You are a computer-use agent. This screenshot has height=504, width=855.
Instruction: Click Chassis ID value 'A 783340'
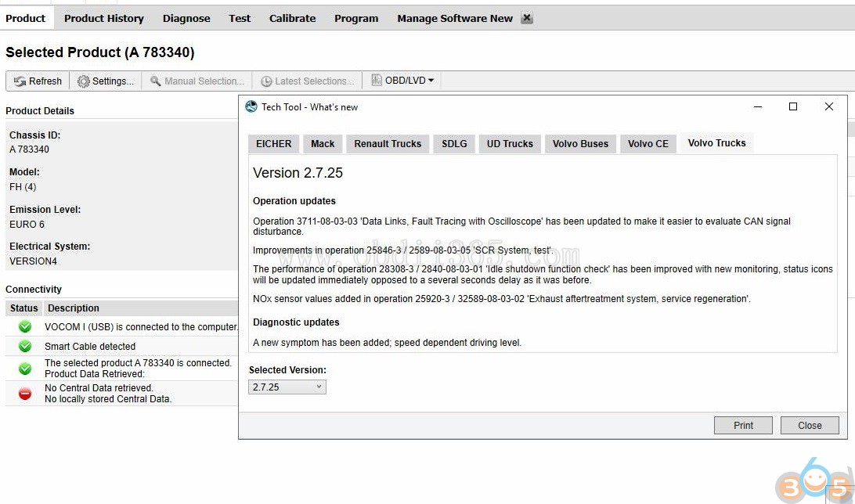(30, 149)
